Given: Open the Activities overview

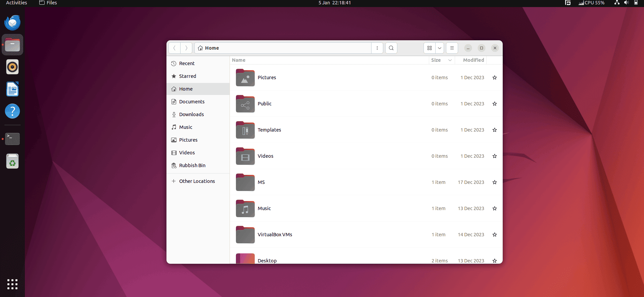Looking at the screenshot, I should (16, 3).
